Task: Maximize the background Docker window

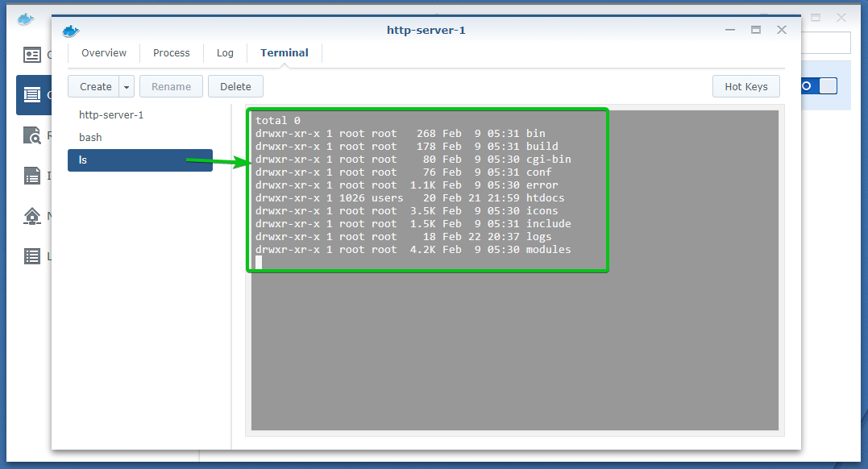Action: point(816,18)
